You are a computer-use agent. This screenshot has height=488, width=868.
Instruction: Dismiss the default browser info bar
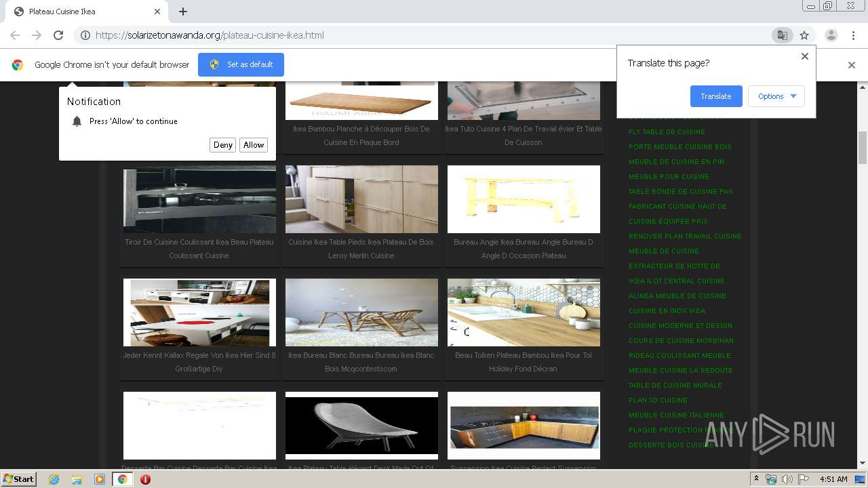pyautogui.click(x=852, y=65)
